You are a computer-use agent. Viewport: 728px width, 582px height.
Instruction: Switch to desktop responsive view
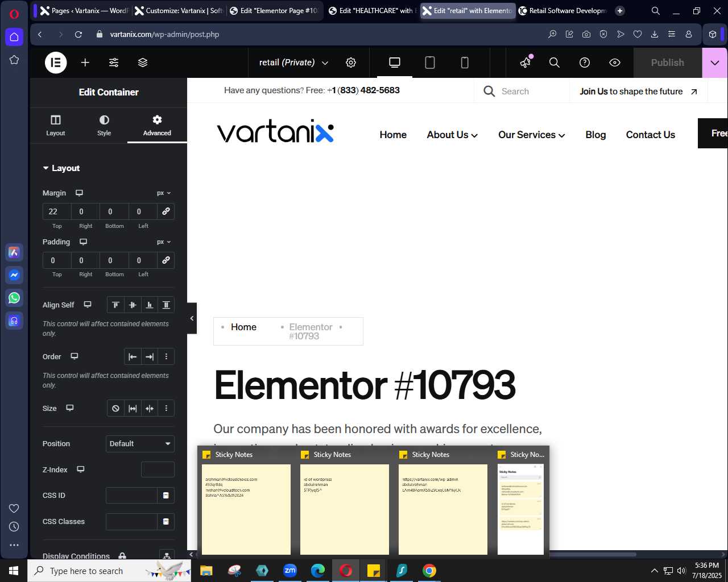point(395,63)
